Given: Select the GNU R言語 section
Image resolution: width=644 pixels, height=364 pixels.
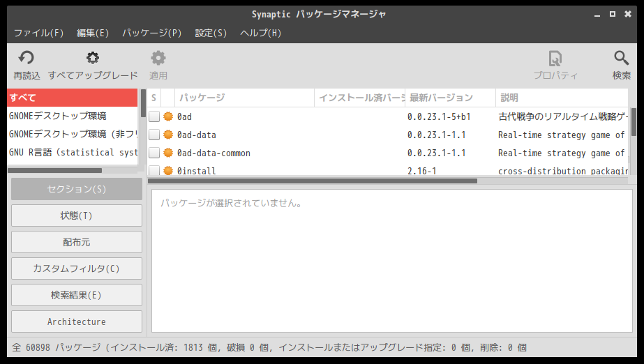Looking at the screenshot, I should coord(73,152).
